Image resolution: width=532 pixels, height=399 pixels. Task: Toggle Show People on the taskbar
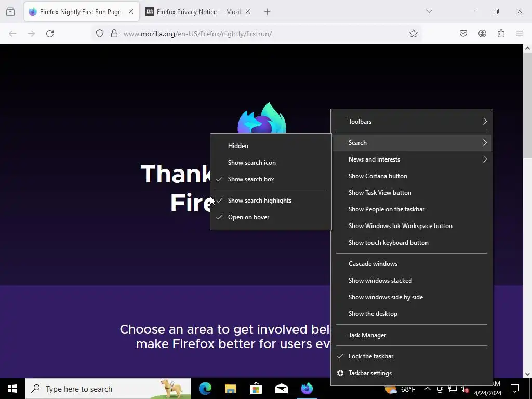click(x=411, y=209)
